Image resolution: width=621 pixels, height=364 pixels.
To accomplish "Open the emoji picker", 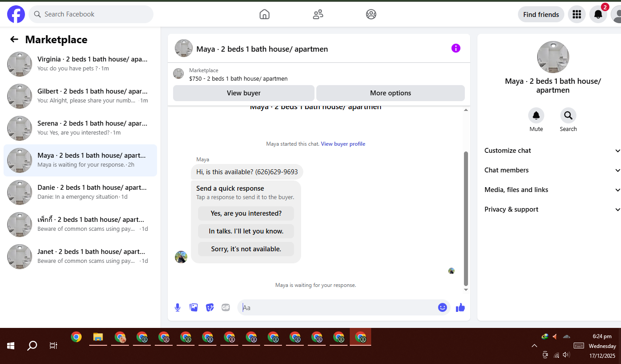I will coord(443,307).
